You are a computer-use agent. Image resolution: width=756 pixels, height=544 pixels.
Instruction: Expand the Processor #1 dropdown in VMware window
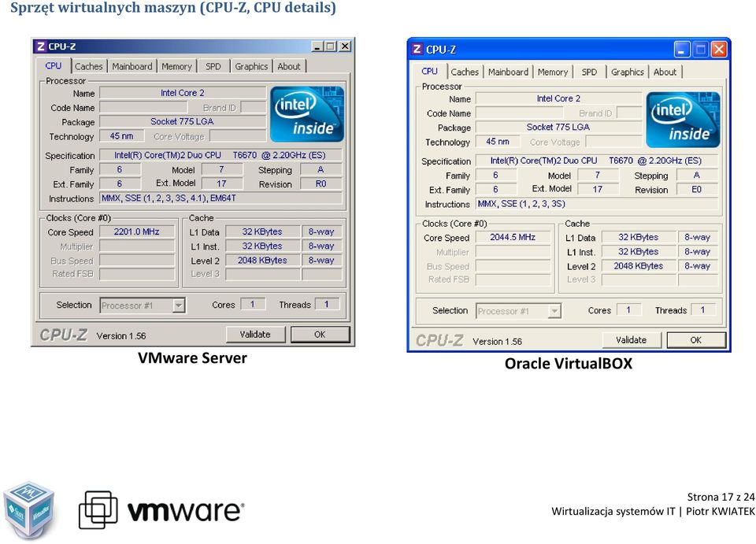pyautogui.click(x=179, y=305)
